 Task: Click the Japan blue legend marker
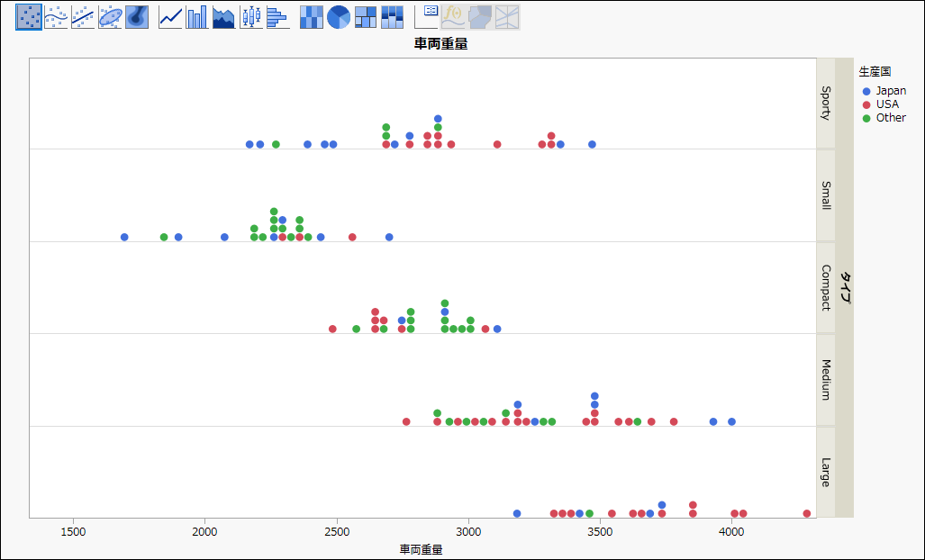pos(866,91)
